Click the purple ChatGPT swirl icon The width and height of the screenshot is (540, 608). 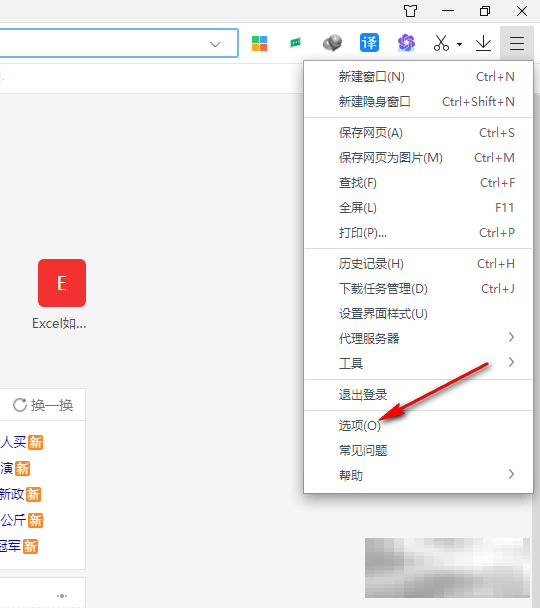click(x=406, y=43)
